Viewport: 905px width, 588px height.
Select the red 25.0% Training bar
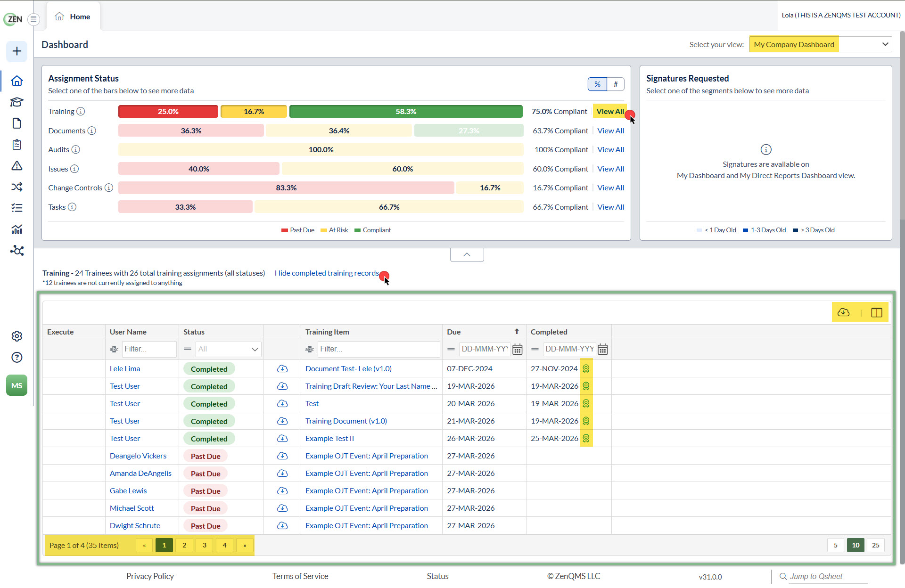[x=168, y=111]
